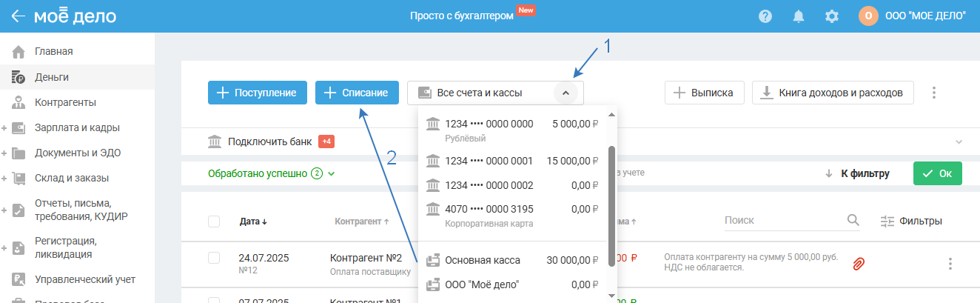Image resolution: width=980 pixels, height=303 pixels.
Task: Click the Поступление button
Action: (257, 93)
